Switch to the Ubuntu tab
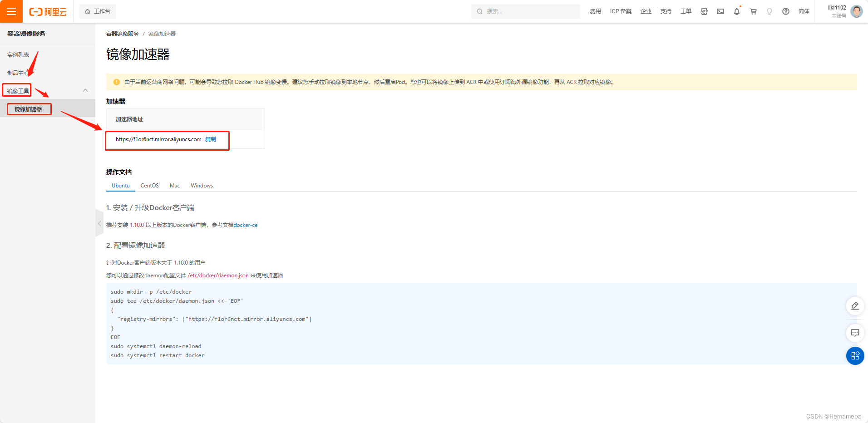 [x=121, y=186]
